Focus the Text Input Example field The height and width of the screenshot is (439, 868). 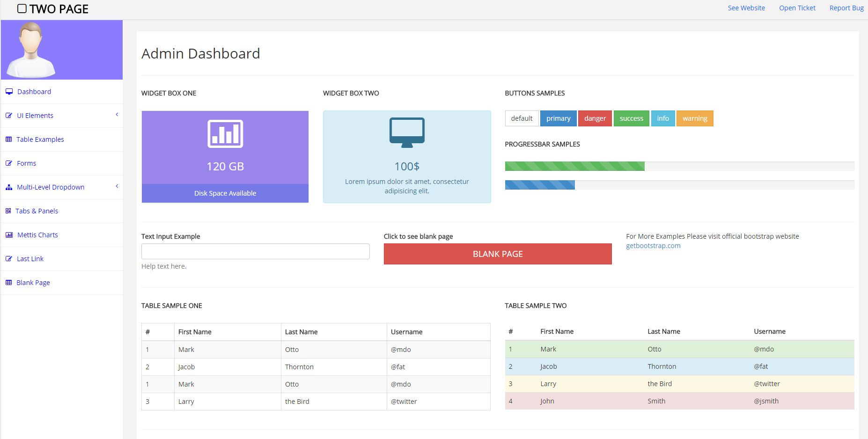[255, 251]
